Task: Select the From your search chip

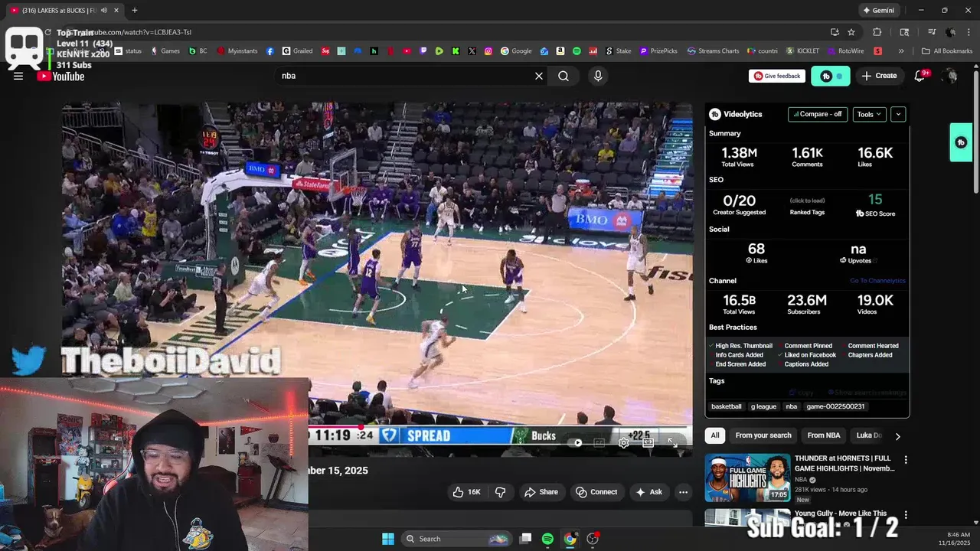Action: pos(763,435)
